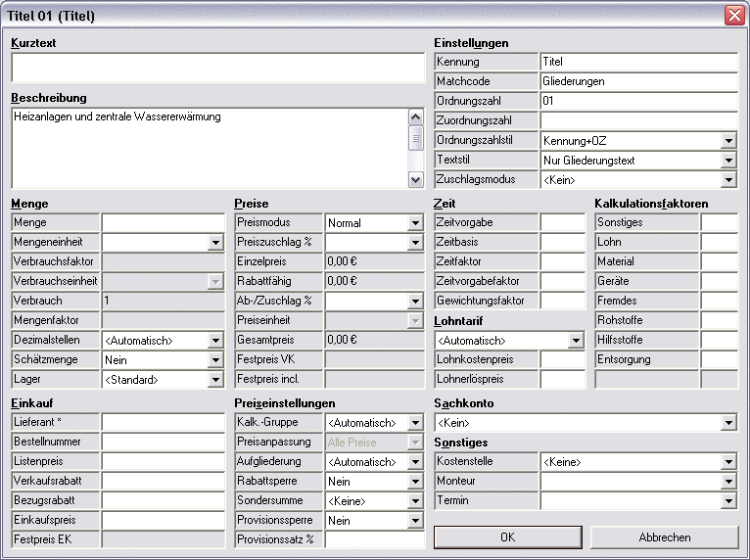
Task: Click the Beschreibung scrollbar down arrow
Action: click(416, 180)
